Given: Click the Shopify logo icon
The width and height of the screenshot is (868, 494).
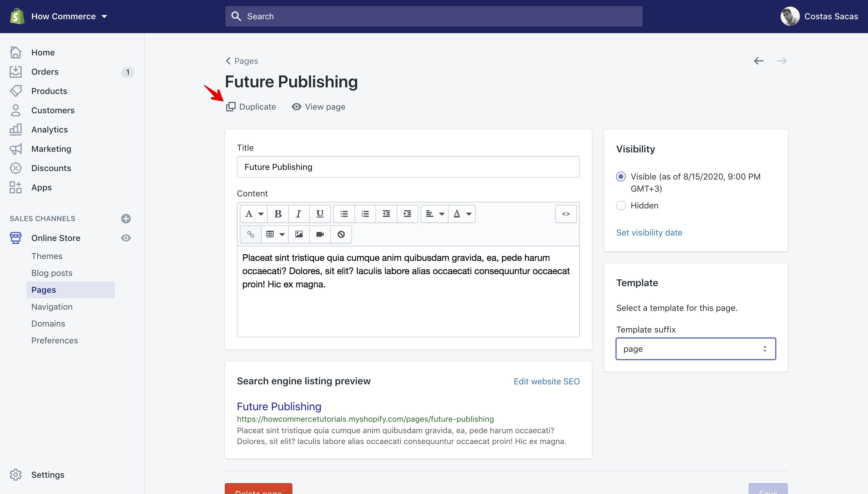Looking at the screenshot, I should click(17, 16).
